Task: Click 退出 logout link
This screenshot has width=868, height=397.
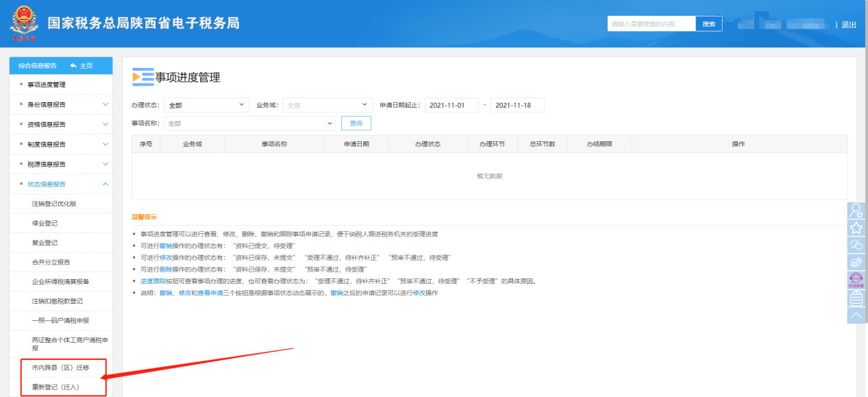Action: click(849, 25)
